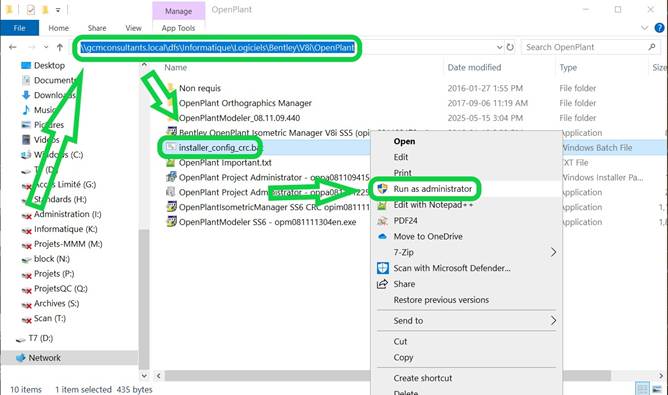
Task: Click the search magnifier icon
Action: coord(651,47)
